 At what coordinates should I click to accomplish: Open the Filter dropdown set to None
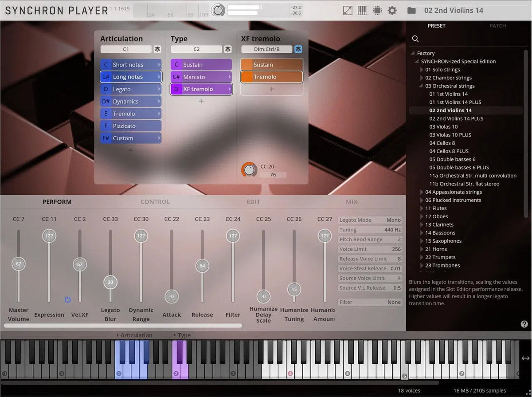pyautogui.click(x=370, y=302)
